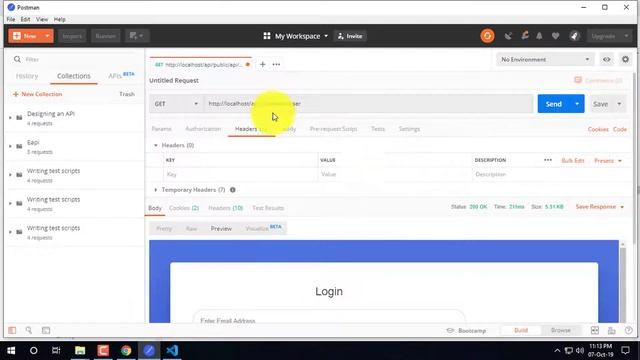Switch to APIs tab in sidebar

pyautogui.click(x=121, y=76)
